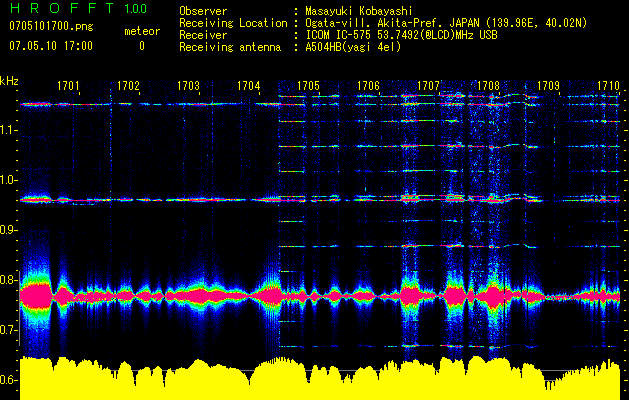Click the 1704 time marker
The width and height of the screenshot is (629, 400).
[248, 85]
